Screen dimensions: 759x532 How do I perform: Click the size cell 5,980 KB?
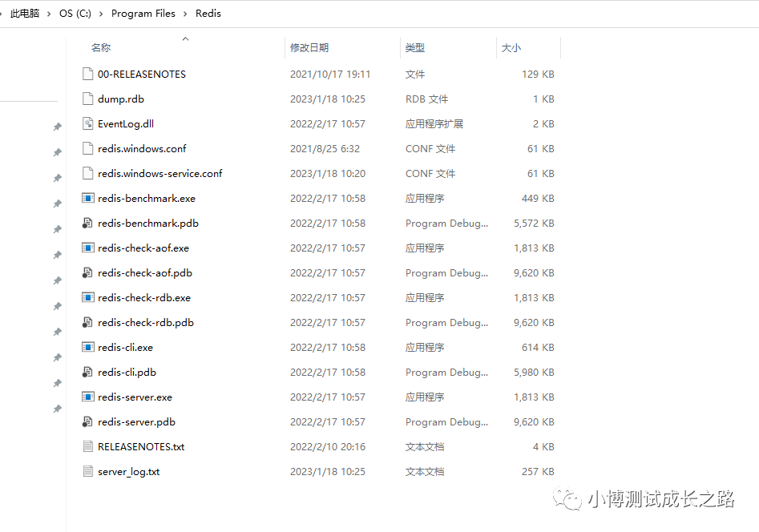[x=534, y=373]
